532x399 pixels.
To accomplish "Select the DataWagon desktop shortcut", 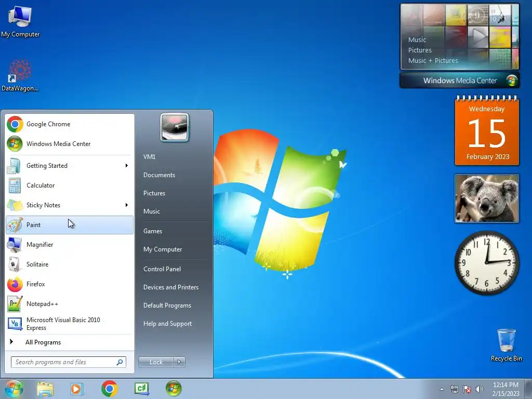I will [x=20, y=76].
